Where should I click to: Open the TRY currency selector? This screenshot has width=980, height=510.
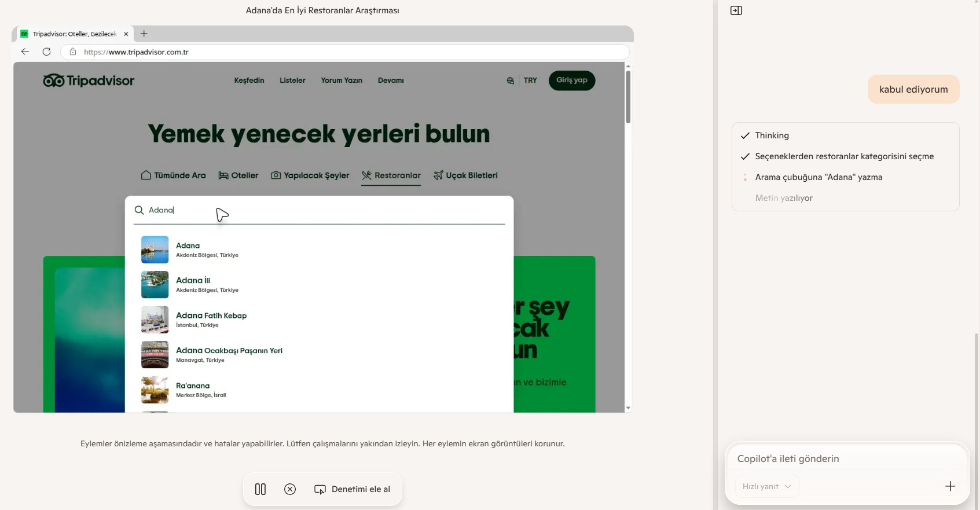pyautogui.click(x=530, y=80)
